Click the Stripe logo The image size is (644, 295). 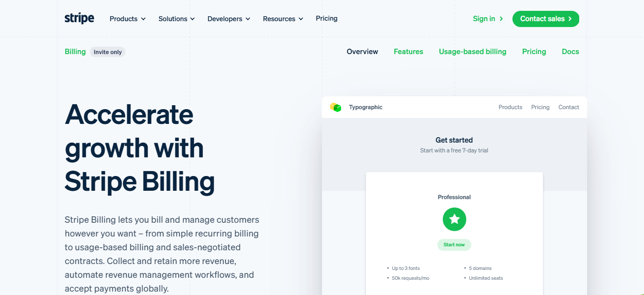tap(79, 19)
